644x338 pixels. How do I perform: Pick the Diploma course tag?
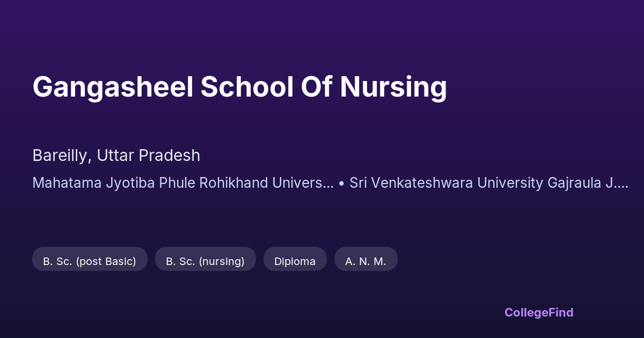[295, 261]
